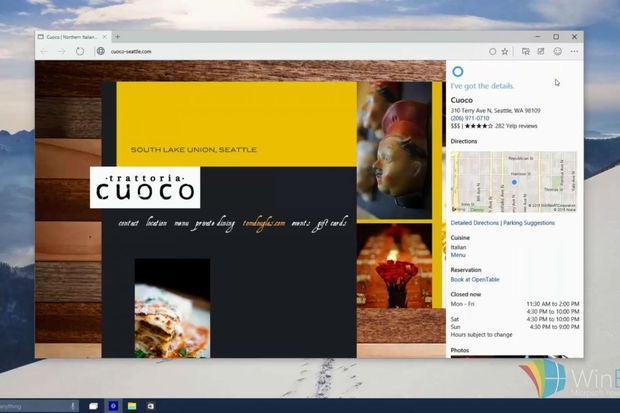The height and width of the screenshot is (413, 620).
Task: Click the contact link on Cuoco site
Action: click(x=129, y=223)
